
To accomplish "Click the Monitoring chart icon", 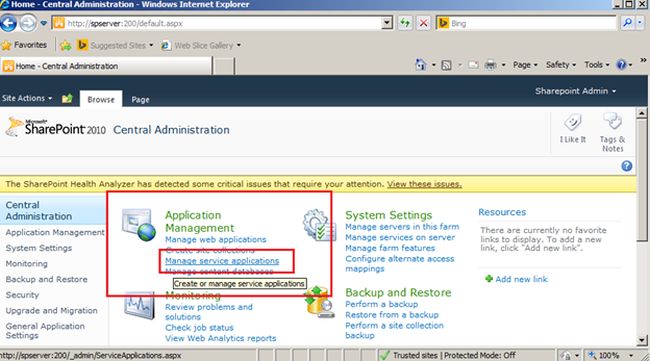I will coord(139,306).
